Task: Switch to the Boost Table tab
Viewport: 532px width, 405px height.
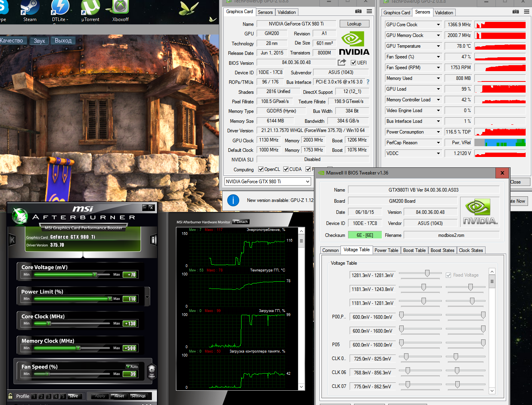Action: [414, 250]
